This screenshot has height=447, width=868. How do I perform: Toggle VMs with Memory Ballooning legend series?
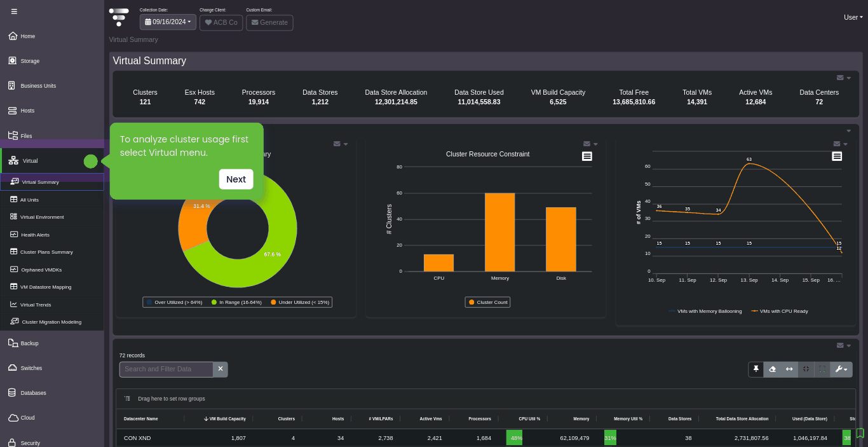[705, 311]
